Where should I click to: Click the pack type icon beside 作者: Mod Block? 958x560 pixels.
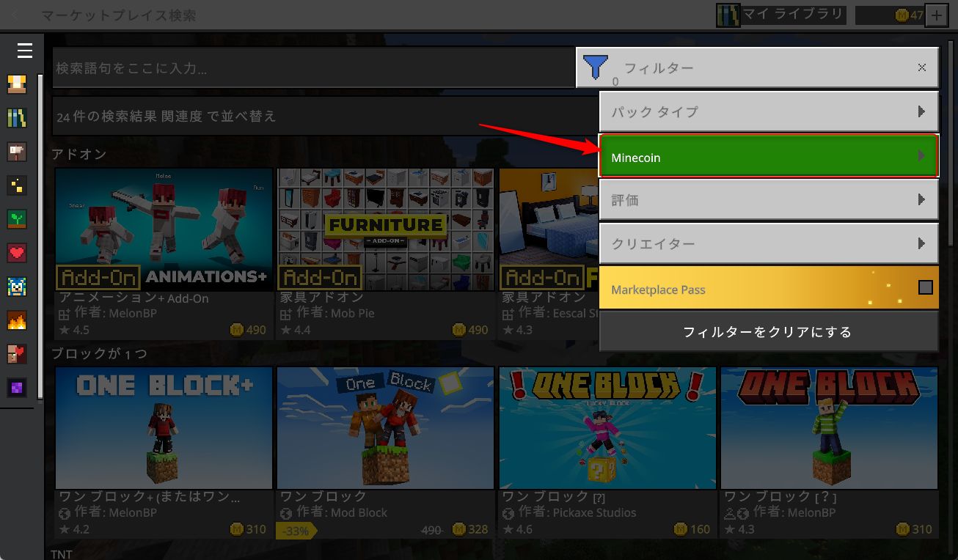click(x=287, y=513)
